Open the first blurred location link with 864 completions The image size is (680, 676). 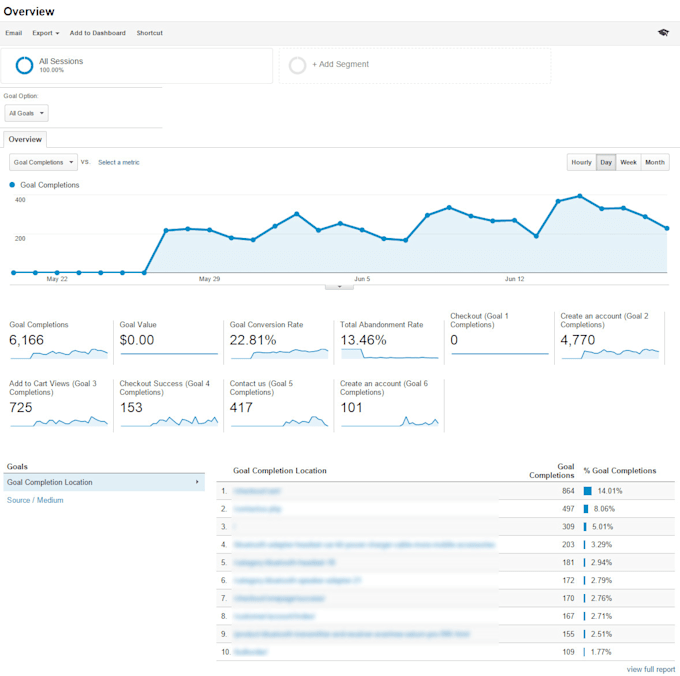pyautogui.click(x=257, y=491)
